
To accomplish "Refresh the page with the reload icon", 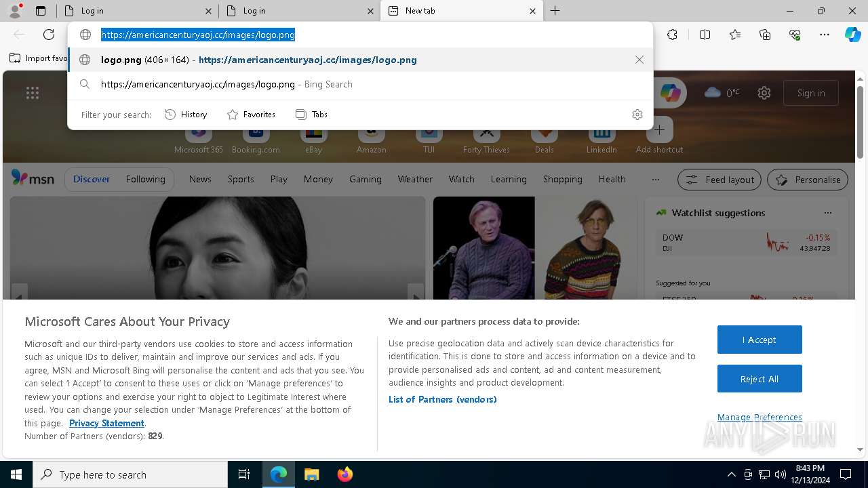I will click(x=49, y=35).
